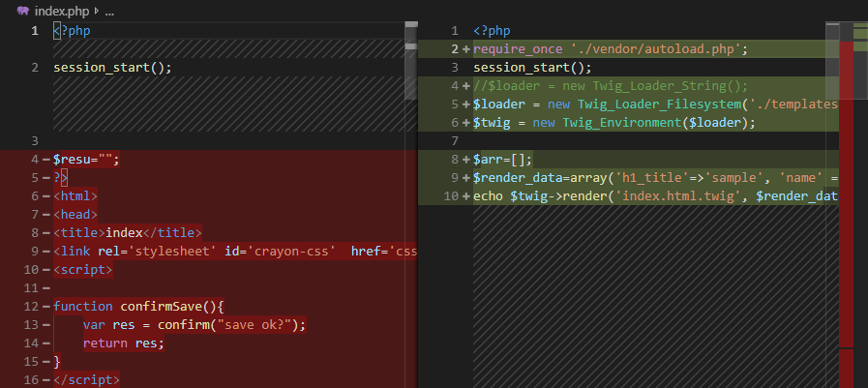Click the removed '<html>' line
The width and height of the screenshot is (868, 388).
coord(75,196)
